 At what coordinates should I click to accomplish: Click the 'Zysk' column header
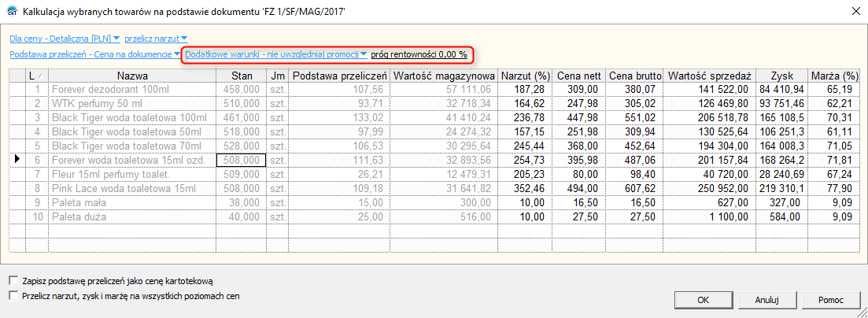pyautogui.click(x=782, y=76)
